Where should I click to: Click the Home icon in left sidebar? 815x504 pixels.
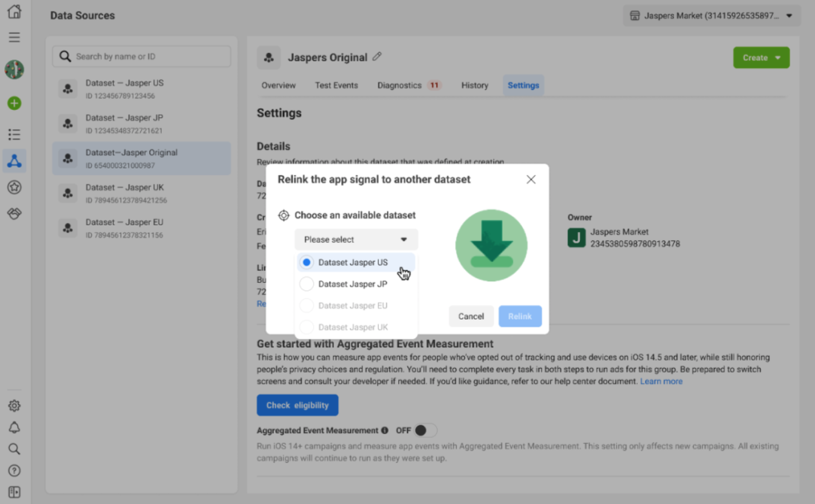click(15, 12)
